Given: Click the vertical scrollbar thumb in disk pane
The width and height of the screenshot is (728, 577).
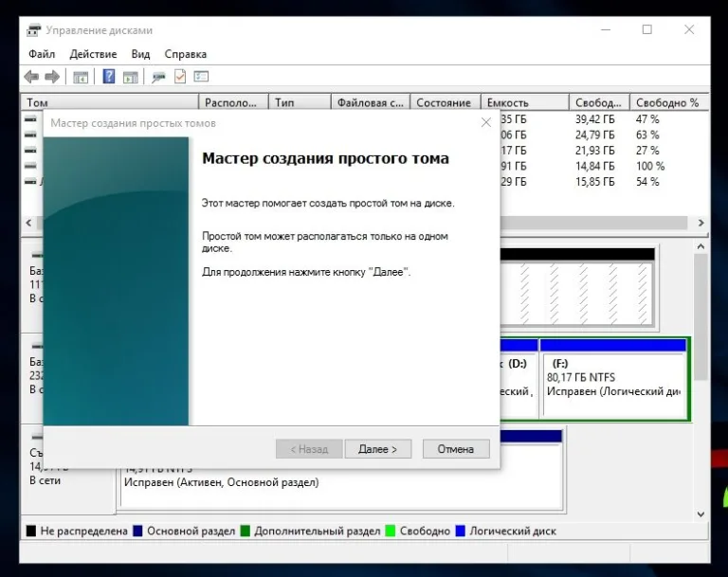Looking at the screenshot, I should (701, 316).
